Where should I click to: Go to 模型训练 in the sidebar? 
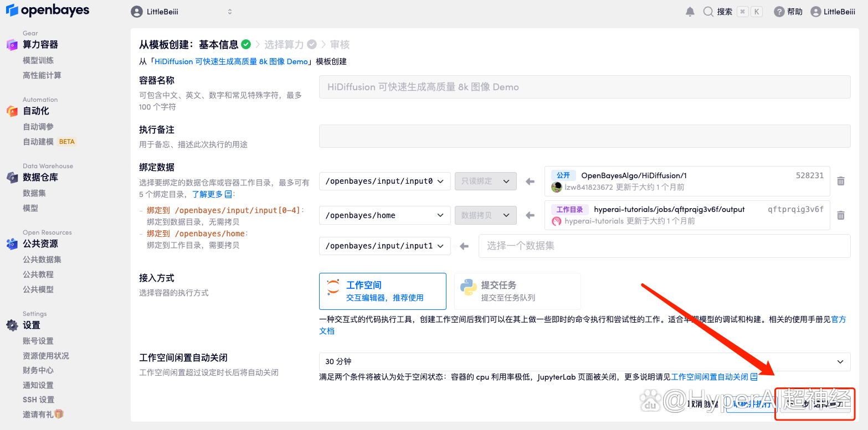pos(38,60)
